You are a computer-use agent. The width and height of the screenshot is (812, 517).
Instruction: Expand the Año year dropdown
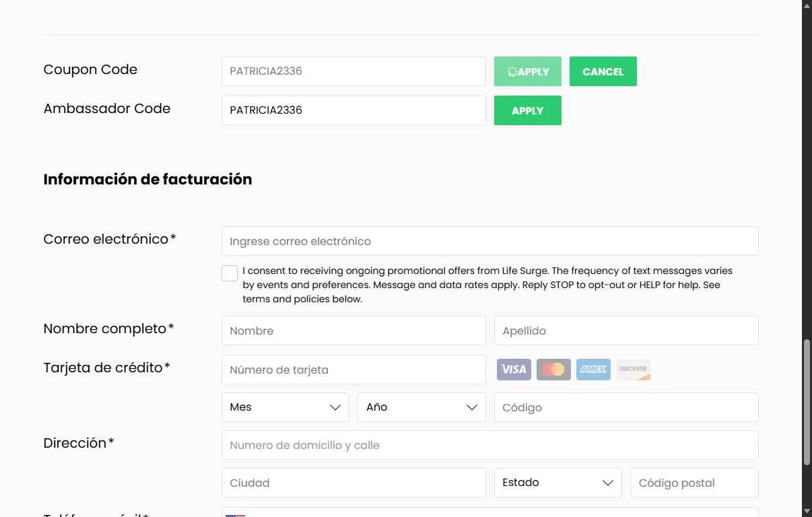421,407
